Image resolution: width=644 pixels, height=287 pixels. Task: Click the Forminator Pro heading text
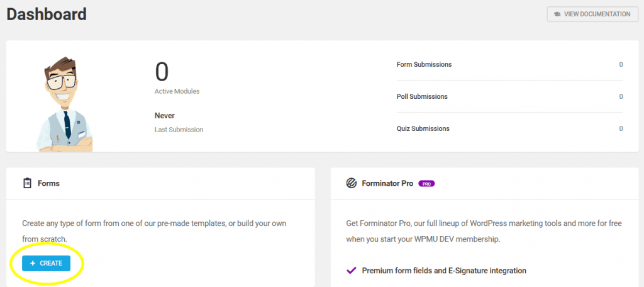pos(387,183)
